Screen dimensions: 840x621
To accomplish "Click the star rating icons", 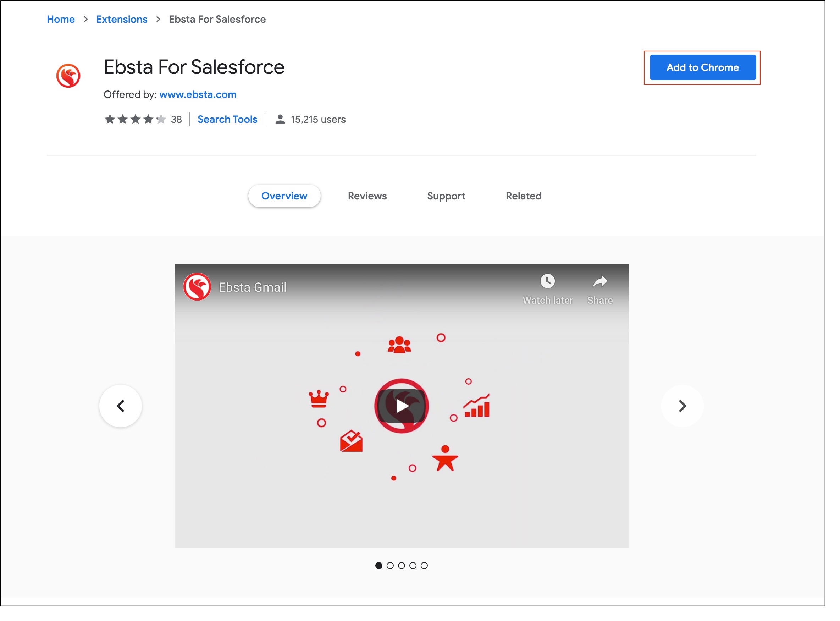I will click(135, 119).
